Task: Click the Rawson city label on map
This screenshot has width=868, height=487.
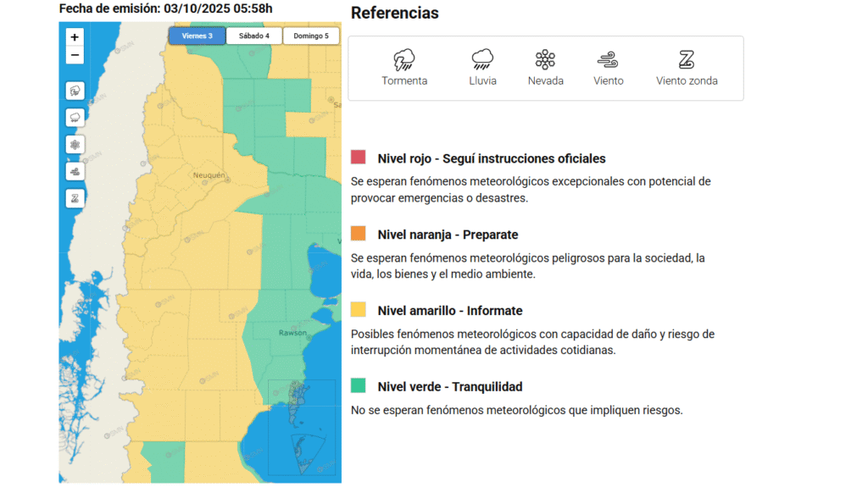Action: (x=292, y=333)
